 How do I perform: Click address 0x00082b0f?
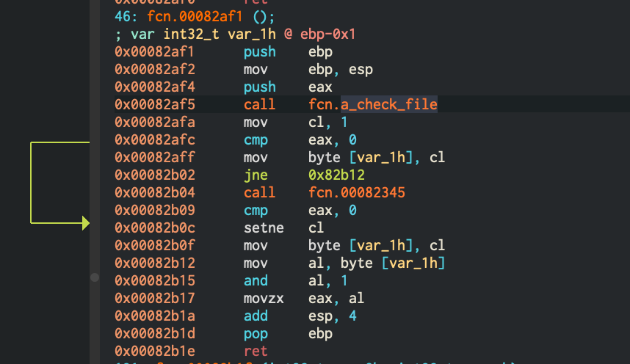[154, 245]
